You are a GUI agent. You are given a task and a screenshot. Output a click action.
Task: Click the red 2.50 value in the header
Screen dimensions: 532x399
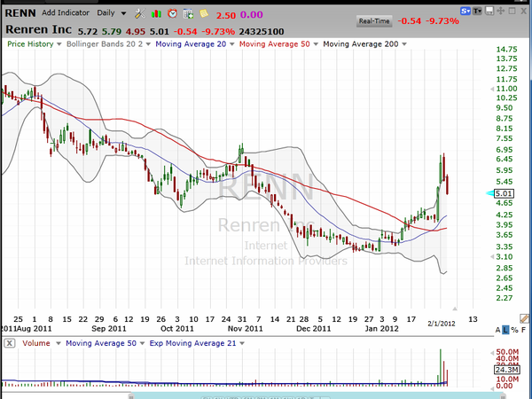(226, 15)
